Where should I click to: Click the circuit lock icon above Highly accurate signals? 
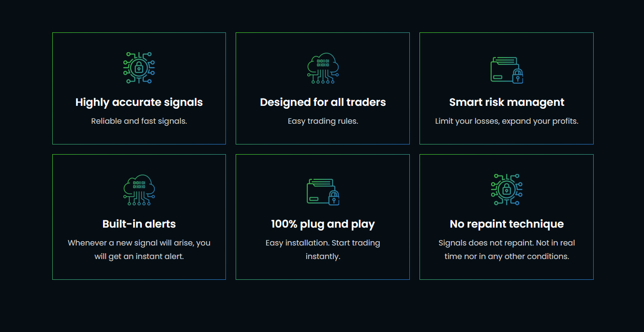click(x=139, y=68)
